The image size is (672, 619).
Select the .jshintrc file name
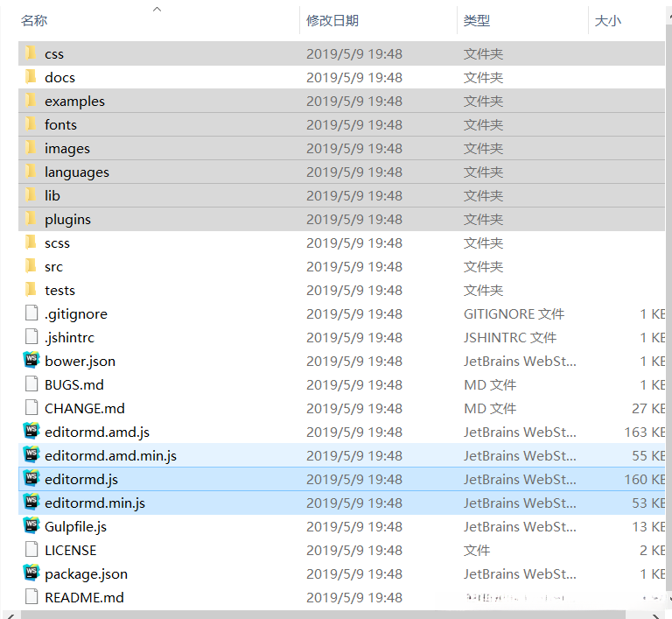click(69, 338)
